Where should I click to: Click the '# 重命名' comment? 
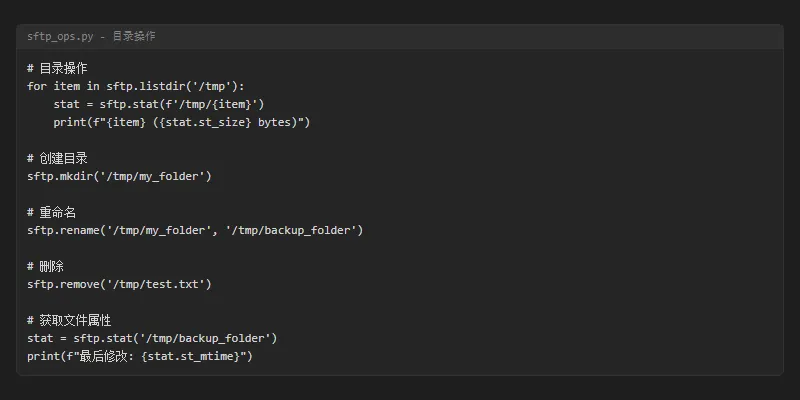pos(52,212)
